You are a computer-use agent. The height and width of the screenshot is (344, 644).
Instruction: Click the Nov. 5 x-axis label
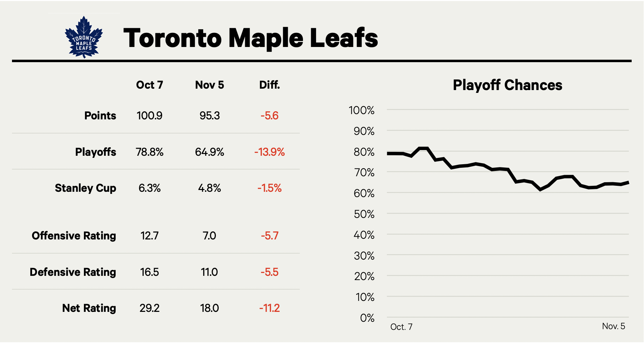click(x=613, y=326)
